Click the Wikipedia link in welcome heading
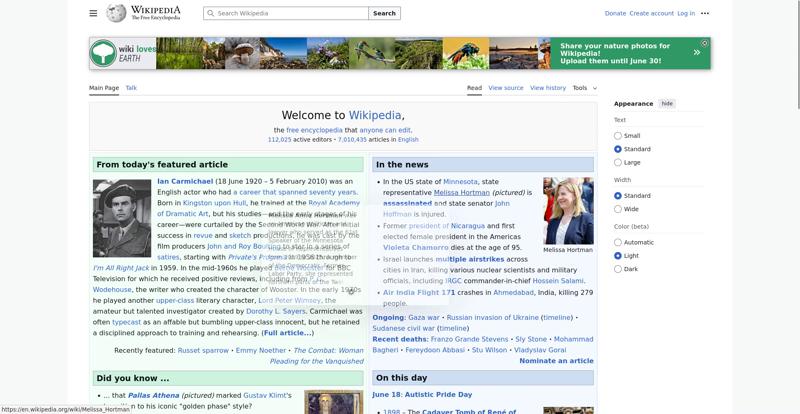This screenshot has width=800, height=414. click(x=375, y=115)
